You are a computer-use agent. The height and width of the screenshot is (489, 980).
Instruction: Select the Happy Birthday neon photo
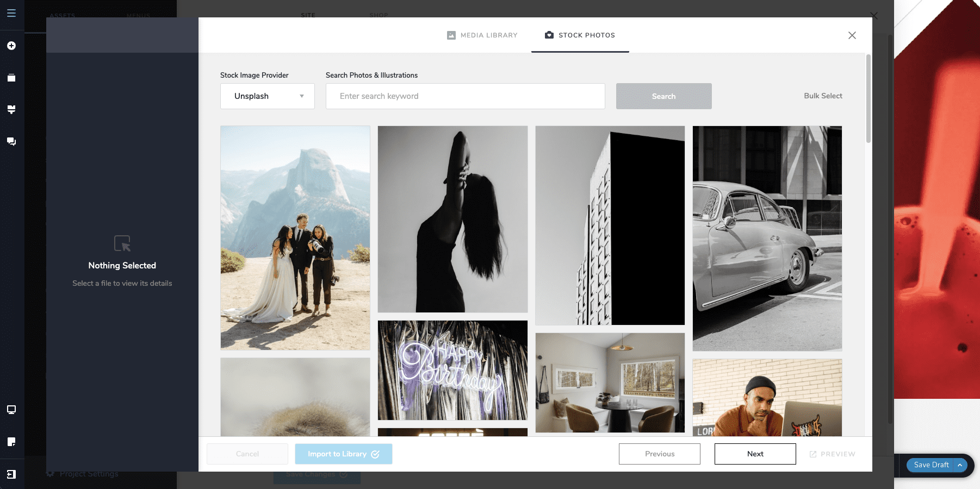452,370
